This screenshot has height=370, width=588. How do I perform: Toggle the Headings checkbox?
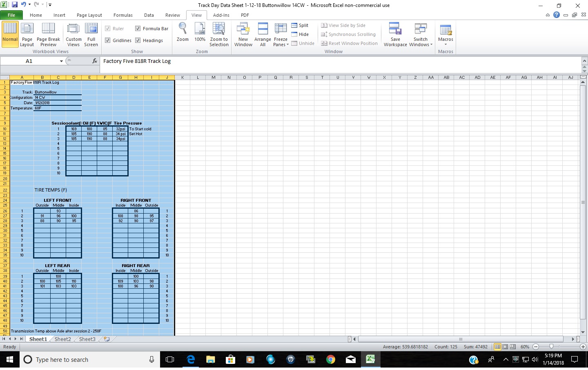[138, 40]
